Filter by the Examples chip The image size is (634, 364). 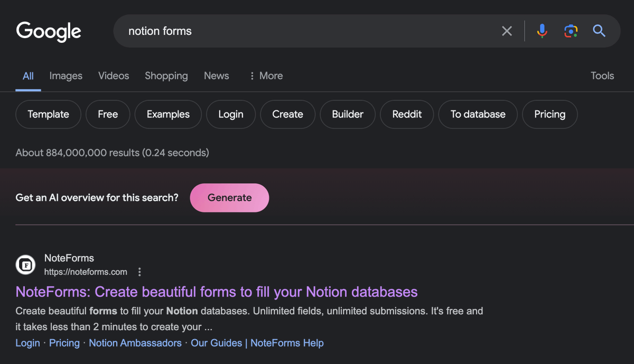[x=168, y=114]
